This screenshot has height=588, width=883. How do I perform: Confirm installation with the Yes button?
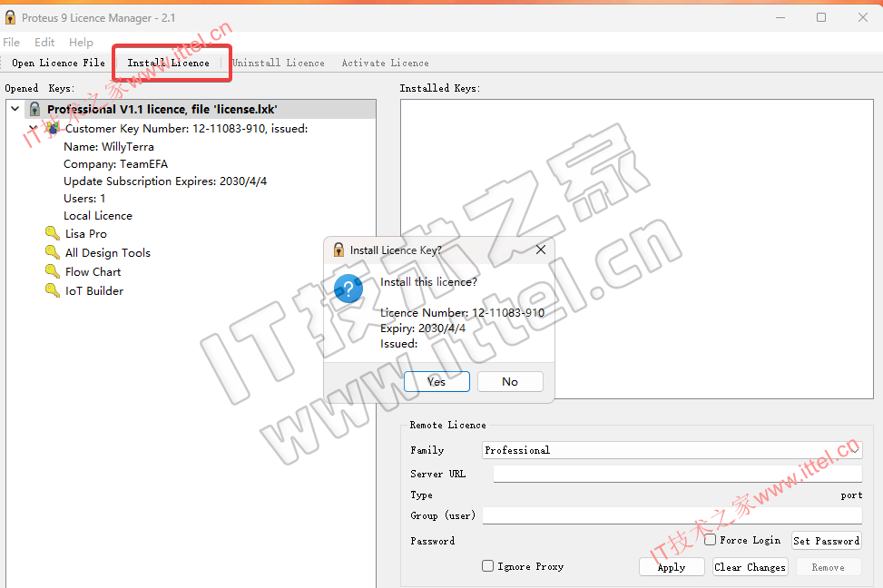click(x=437, y=381)
